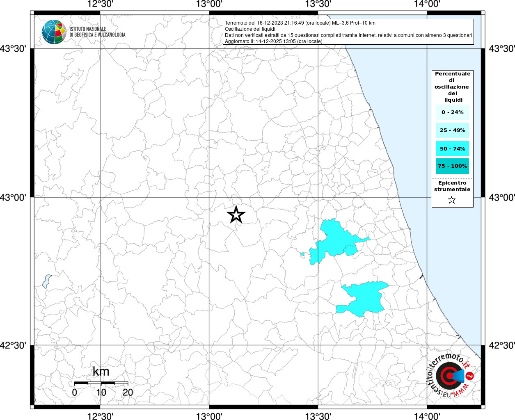Click the 0 - 24% legend swatch
The width and height of the screenshot is (515, 420).
coord(452,112)
